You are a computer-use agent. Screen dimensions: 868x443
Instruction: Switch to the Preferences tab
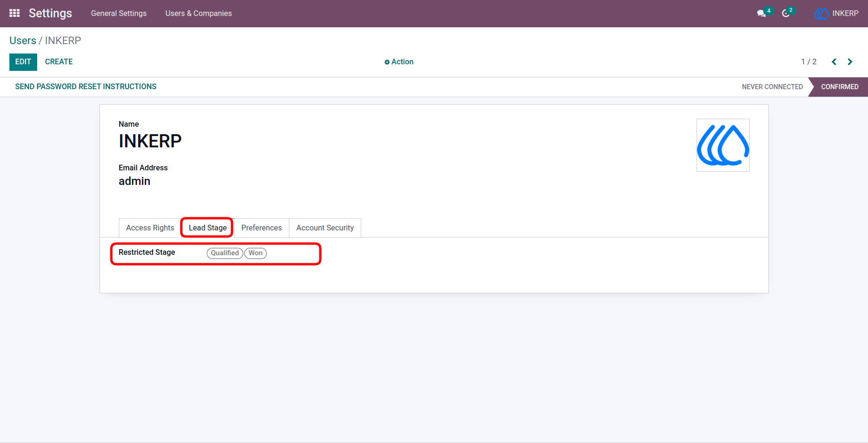(262, 228)
